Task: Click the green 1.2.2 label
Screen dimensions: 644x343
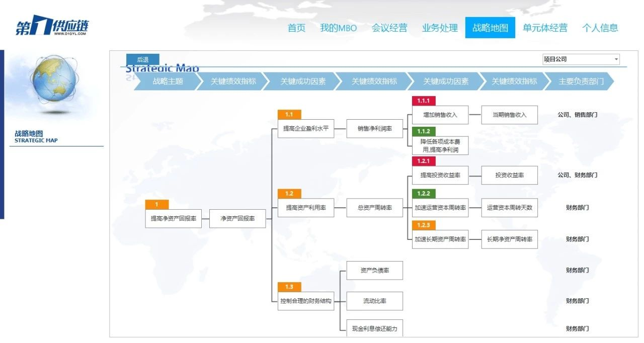Action: pyautogui.click(x=424, y=194)
